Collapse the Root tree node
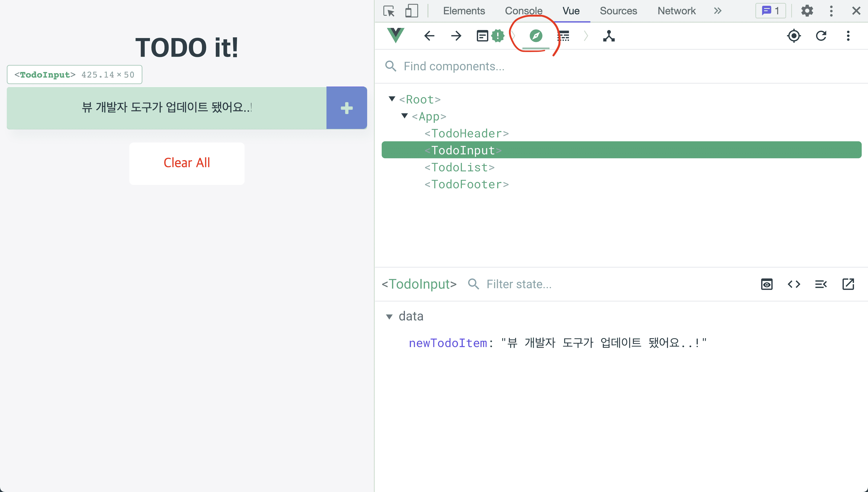 tap(392, 99)
